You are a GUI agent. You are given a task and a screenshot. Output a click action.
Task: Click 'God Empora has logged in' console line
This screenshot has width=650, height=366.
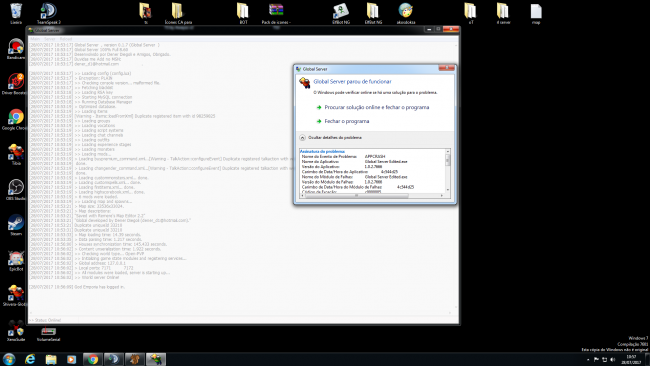77,287
